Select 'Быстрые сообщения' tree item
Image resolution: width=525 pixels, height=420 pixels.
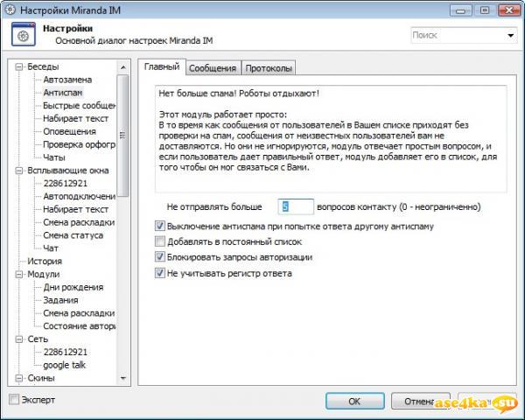coord(79,106)
